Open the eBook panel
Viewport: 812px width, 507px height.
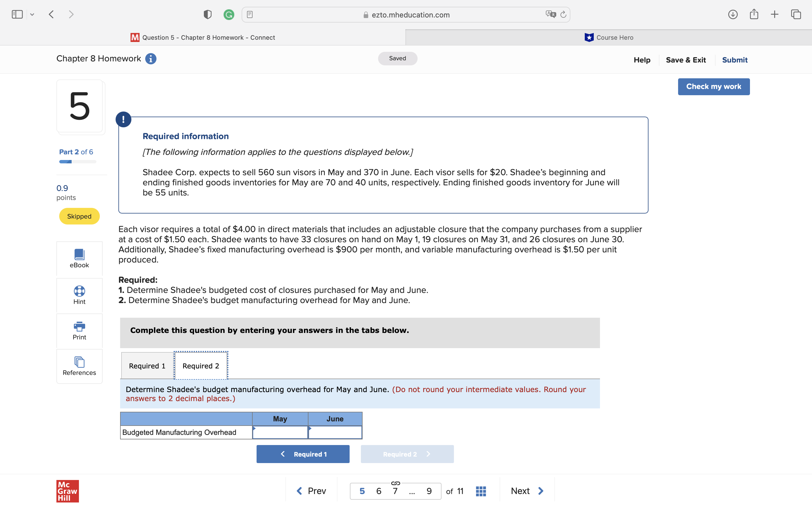79,259
